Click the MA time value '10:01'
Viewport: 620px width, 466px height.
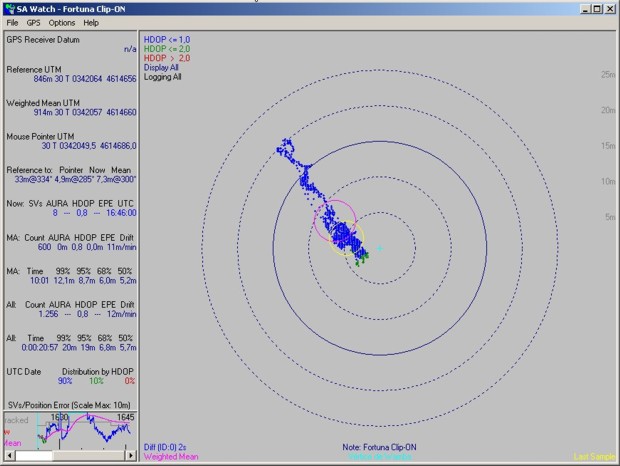point(39,281)
